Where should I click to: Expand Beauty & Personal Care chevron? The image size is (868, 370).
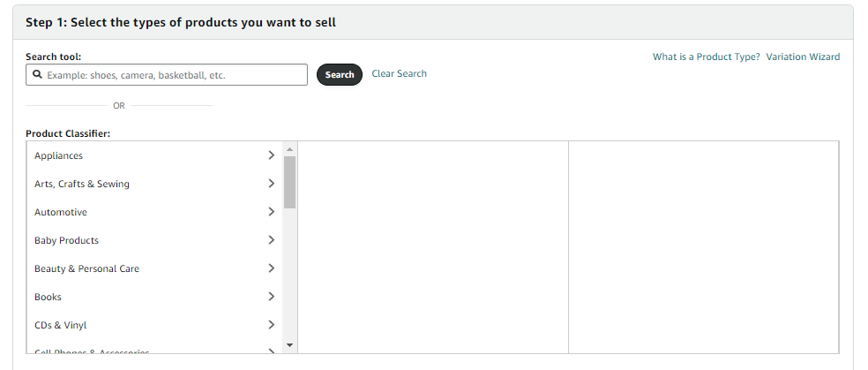(x=271, y=268)
